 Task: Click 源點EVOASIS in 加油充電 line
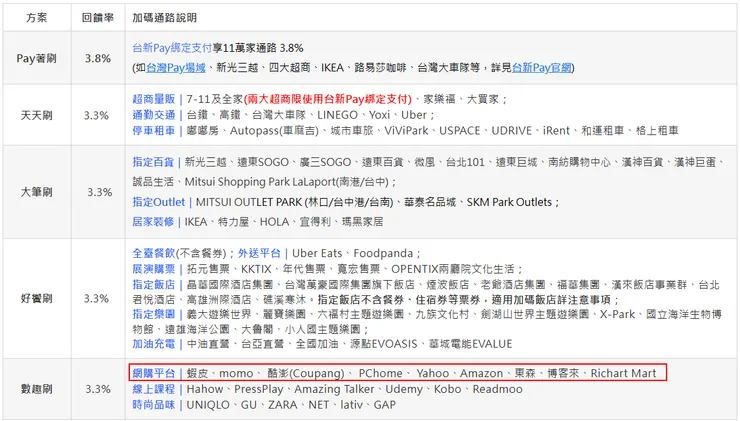click(x=383, y=344)
